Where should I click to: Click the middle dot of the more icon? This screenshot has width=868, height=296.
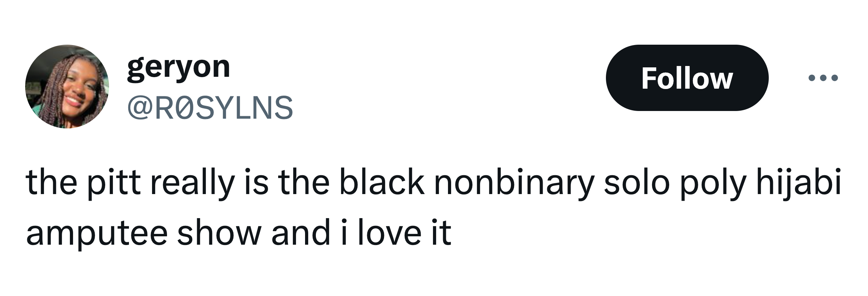(x=823, y=77)
